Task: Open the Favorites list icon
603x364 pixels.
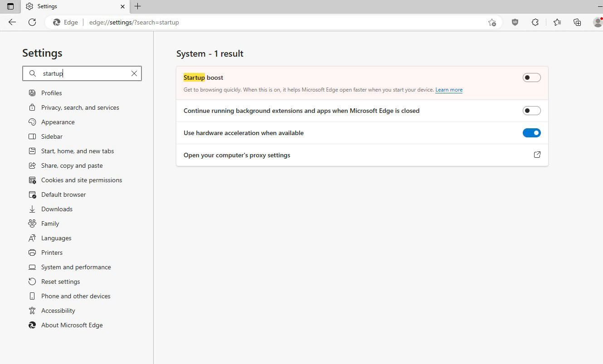Action: click(557, 22)
